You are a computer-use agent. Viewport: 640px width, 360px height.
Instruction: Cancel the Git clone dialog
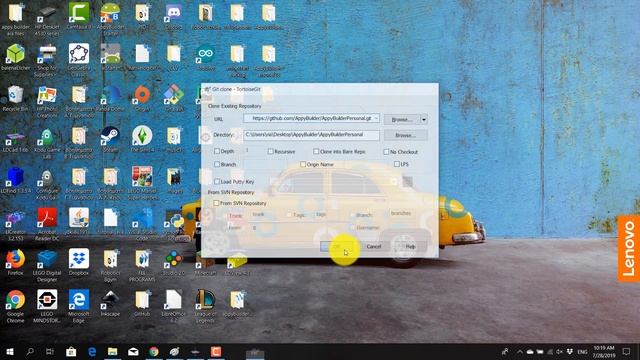pyautogui.click(x=374, y=247)
